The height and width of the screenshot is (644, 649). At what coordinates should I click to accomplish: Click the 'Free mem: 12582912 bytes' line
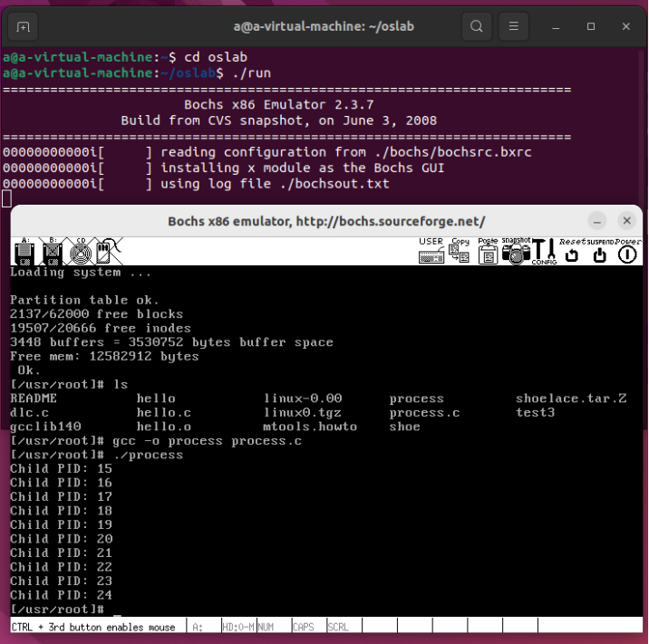click(104, 357)
